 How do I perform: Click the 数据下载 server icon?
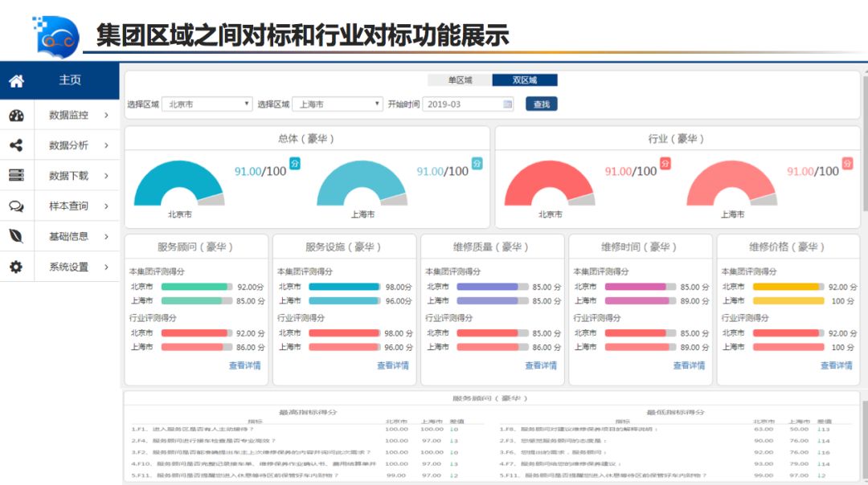(x=16, y=175)
